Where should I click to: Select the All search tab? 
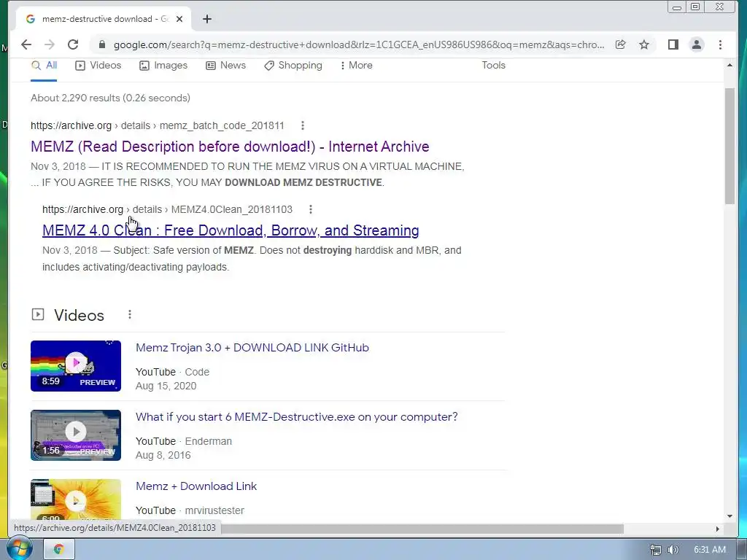(44, 66)
